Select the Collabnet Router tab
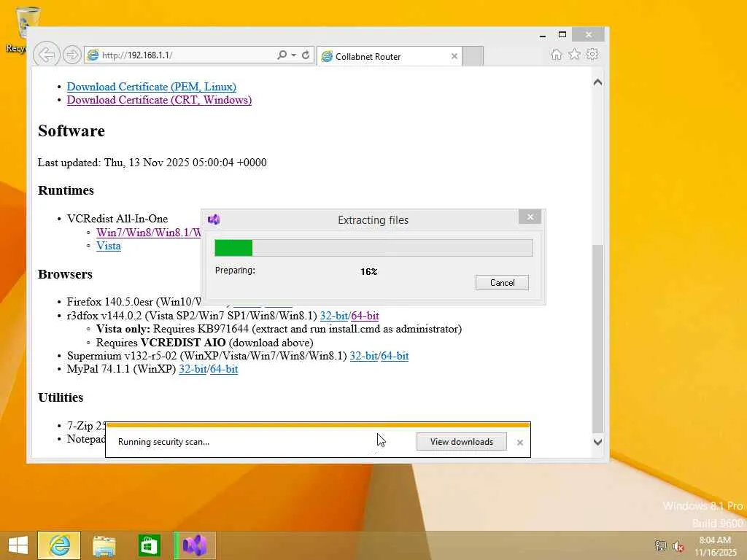This screenshot has height=560, width=747. [389, 56]
